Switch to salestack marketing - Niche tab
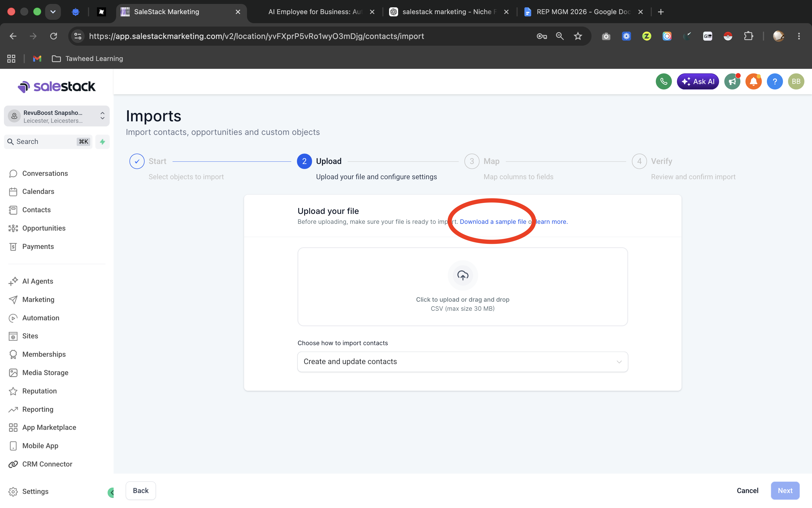This screenshot has height=508, width=812. pyautogui.click(x=449, y=12)
